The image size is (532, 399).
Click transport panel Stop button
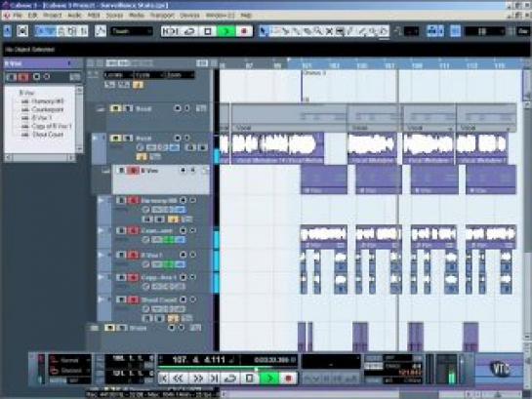[x=250, y=378]
